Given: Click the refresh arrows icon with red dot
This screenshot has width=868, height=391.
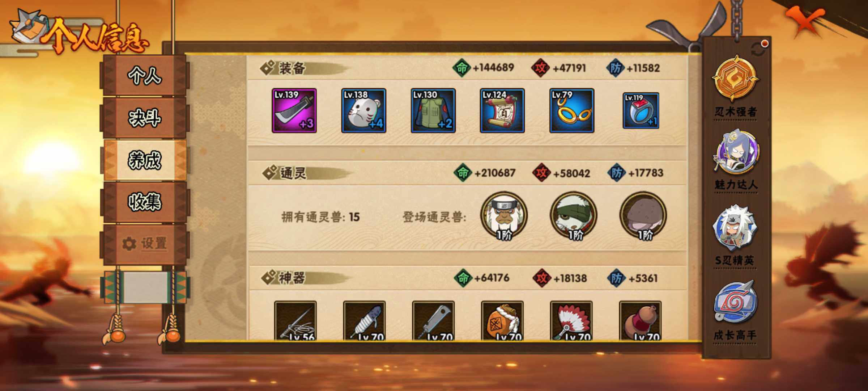Looking at the screenshot, I should pyautogui.click(x=759, y=49).
